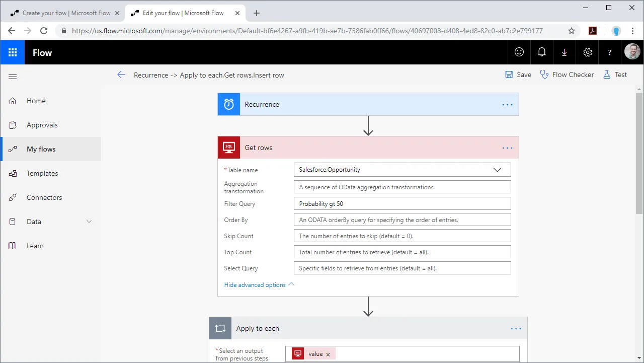Open the Office app launcher grid
The image size is (644, 363).
coord(11,52)
